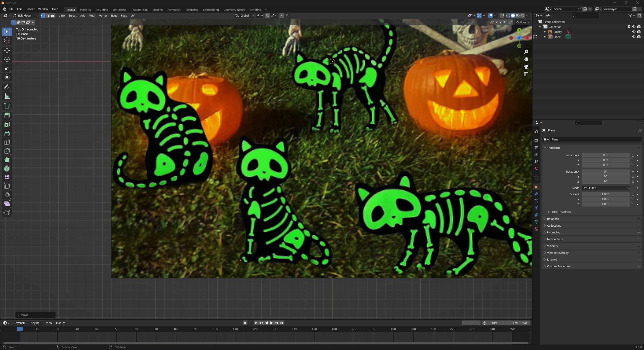Click the zoom magnifier in the viewport
Screen dimensions: 644x350
pos(526,52)
